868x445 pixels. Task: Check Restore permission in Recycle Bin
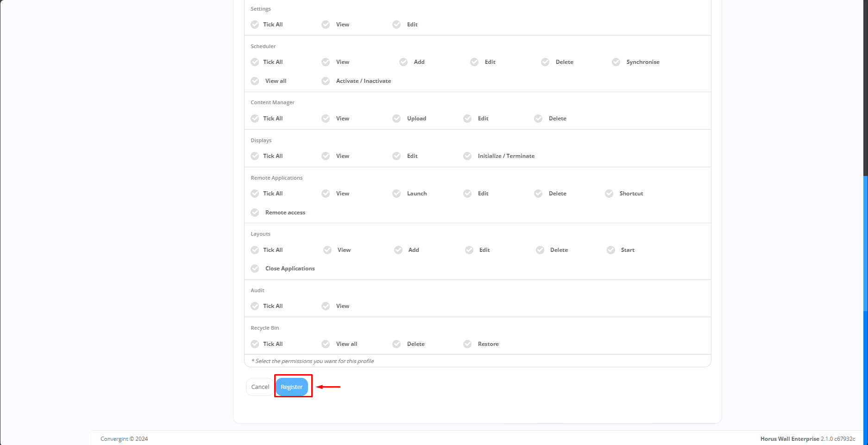[x=467, y=344]
